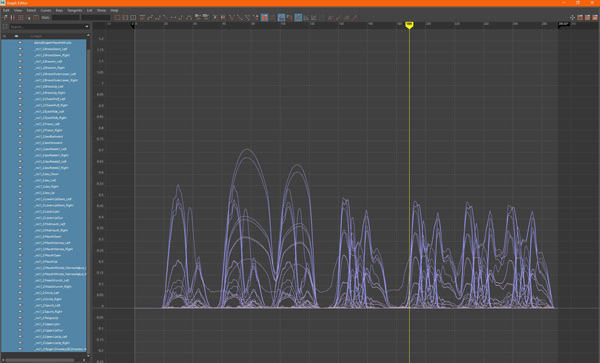This screenshot has width=600, height=363.
Task: Click the second Stats value field
Action: pos(96,18)
